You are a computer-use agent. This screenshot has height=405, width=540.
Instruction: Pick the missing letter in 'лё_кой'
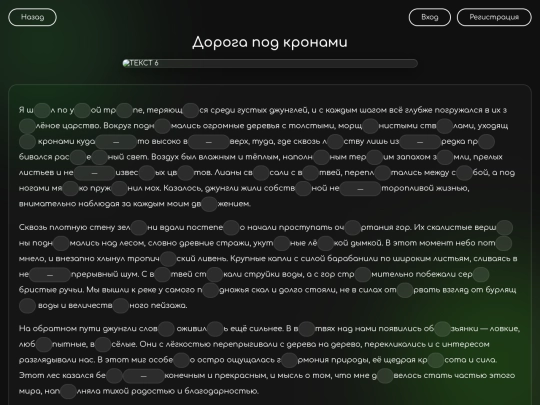click(x=325, y=243)
